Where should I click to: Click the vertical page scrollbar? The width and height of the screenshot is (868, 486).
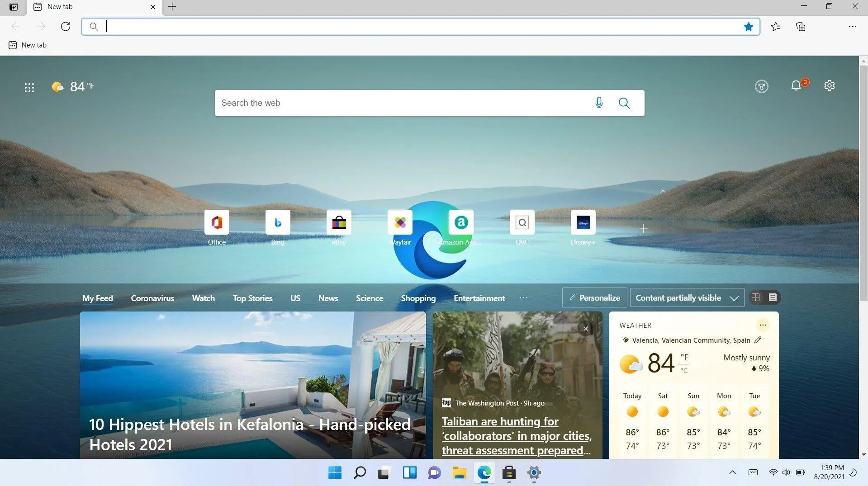tap(863, 183)
